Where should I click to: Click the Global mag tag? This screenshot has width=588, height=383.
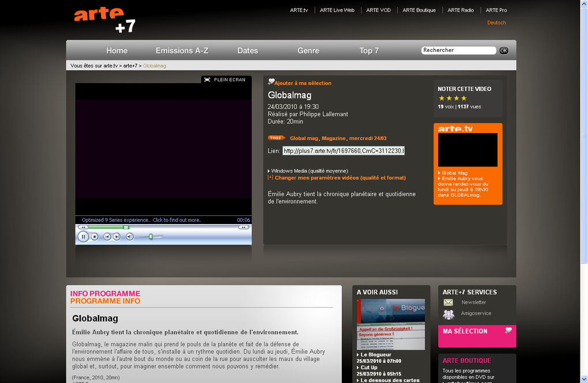304,138
